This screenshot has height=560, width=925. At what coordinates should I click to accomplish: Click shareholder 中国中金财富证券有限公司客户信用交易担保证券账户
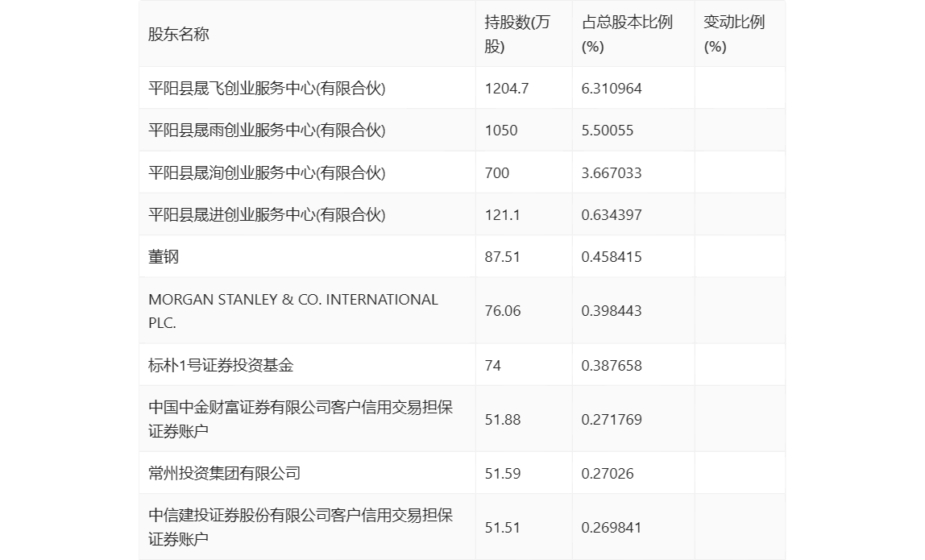301,419
